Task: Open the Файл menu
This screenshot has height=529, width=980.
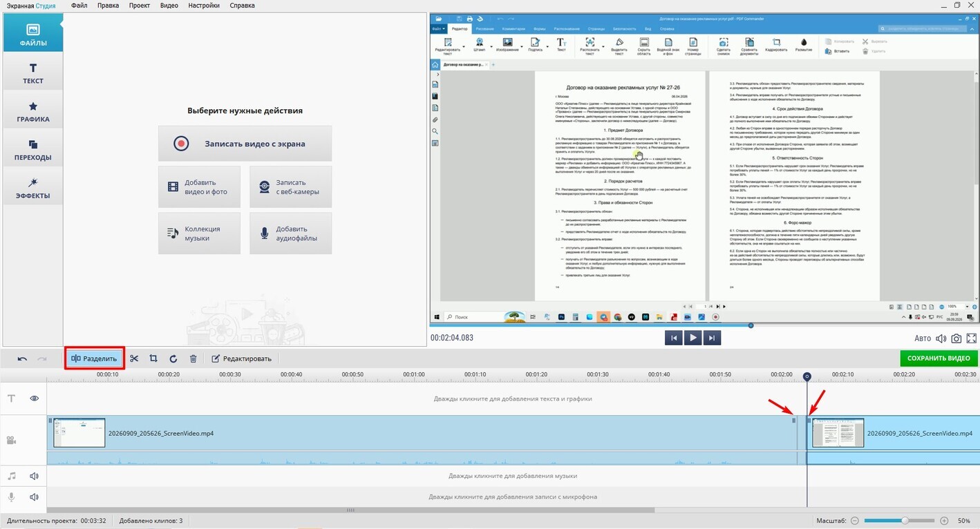Action: [79, 6]
